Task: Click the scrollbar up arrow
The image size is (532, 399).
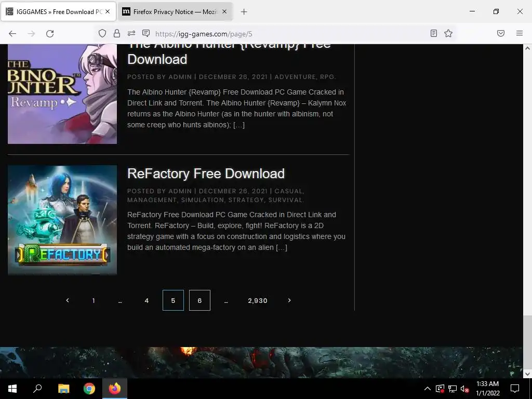Action: pyautogui.click(x=527, y=48)
